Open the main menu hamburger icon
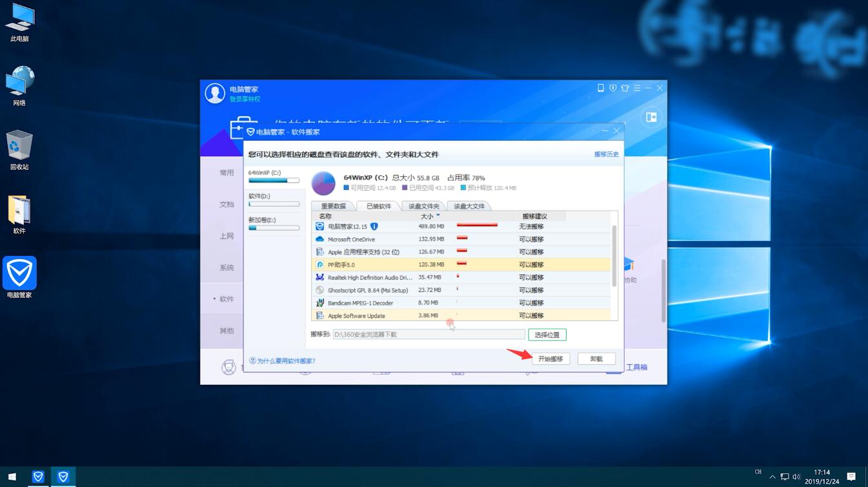Viewport: 868px width, 487px height. [637, 88]
